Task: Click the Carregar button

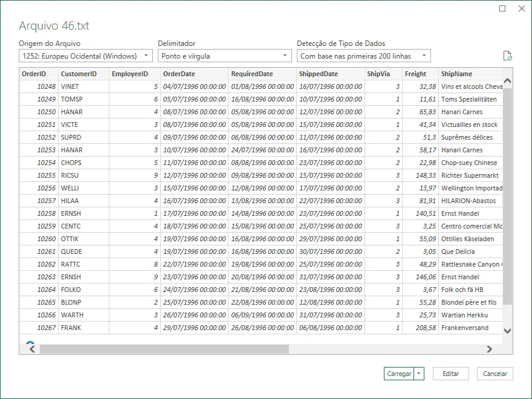Action: click(399, 374)
